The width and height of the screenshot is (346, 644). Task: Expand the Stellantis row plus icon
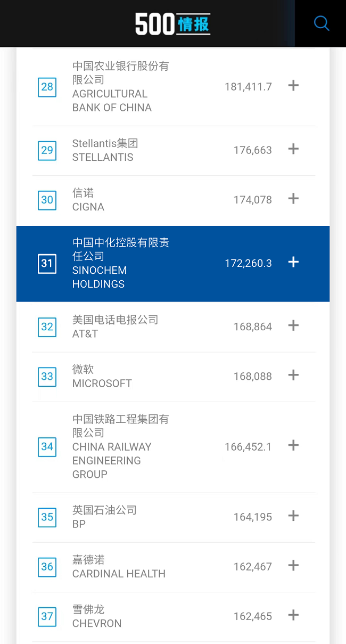293,149
